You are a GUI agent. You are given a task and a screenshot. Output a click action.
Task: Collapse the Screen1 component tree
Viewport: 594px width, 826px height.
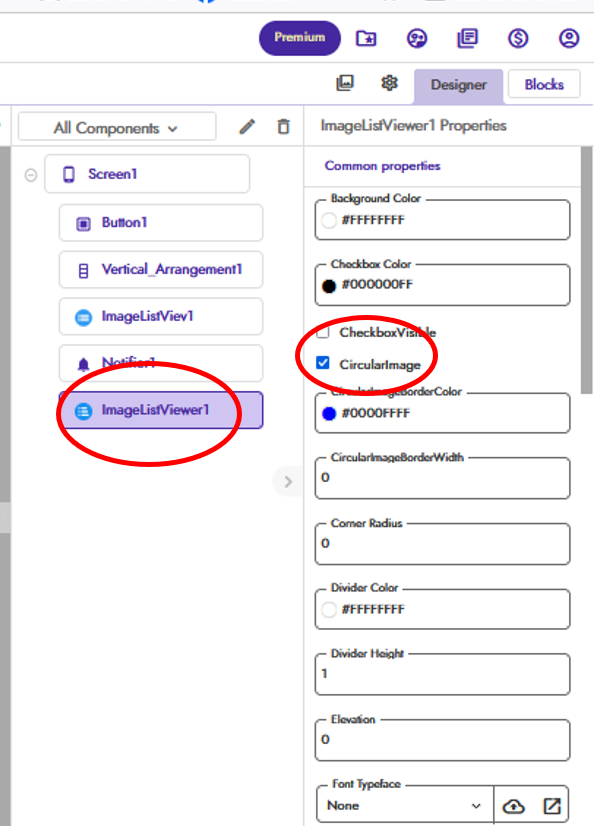tap(31, 174)
